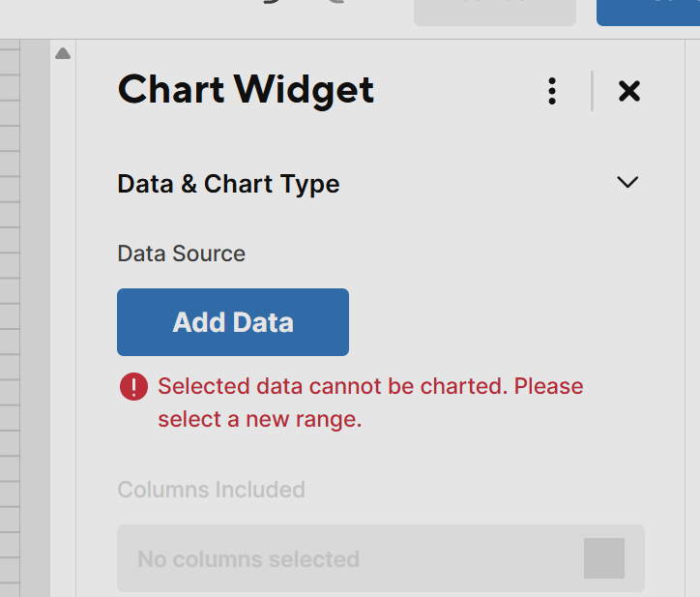Click the divider between options and close icons

pos(592,91)
